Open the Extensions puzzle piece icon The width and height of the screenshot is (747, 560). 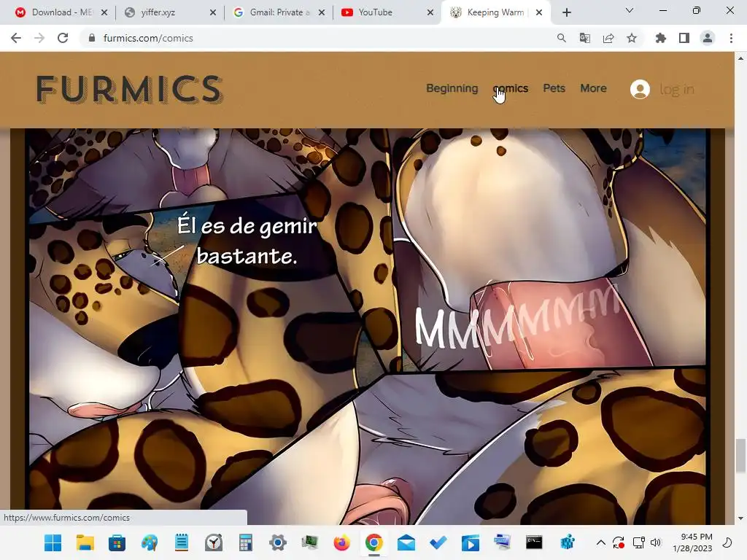point(661,38)
